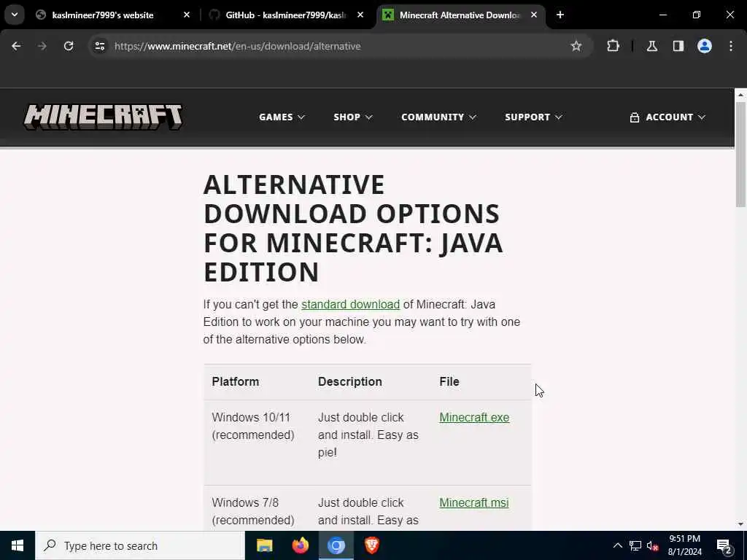Click the taskbar search box
Image resolution: width=747 pixels, height=560 pixels.
click(x=140, y=545)
